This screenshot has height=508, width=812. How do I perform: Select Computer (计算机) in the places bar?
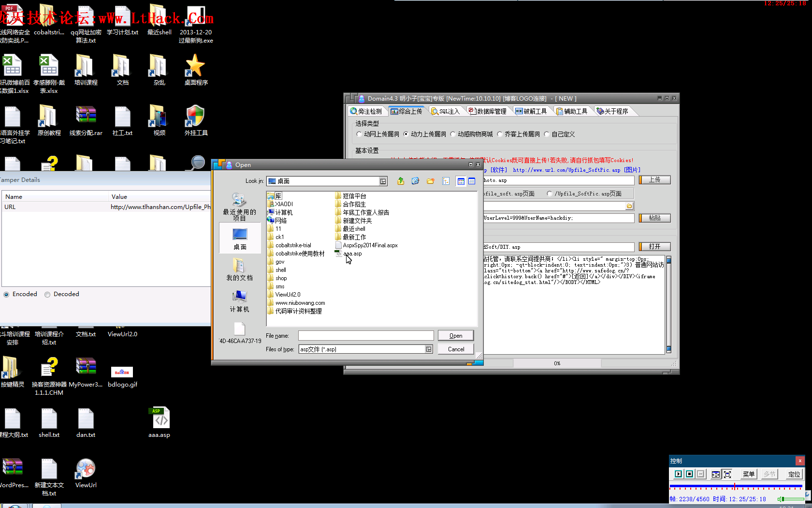240,301
